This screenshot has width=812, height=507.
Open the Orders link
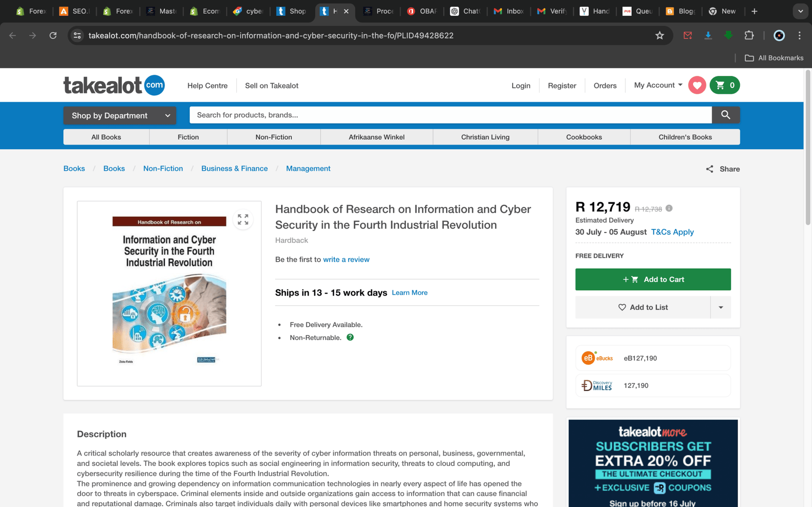click(x=605, y=85)
